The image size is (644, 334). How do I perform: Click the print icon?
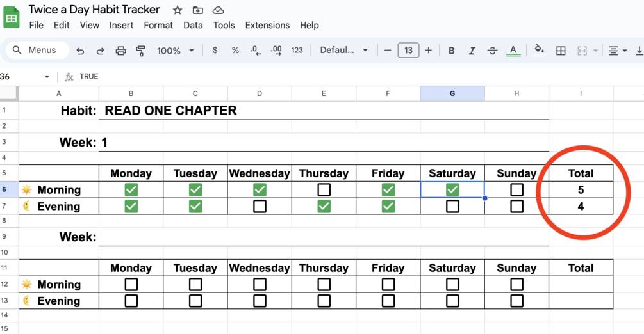pyautogui.click(x=120, y=51)
